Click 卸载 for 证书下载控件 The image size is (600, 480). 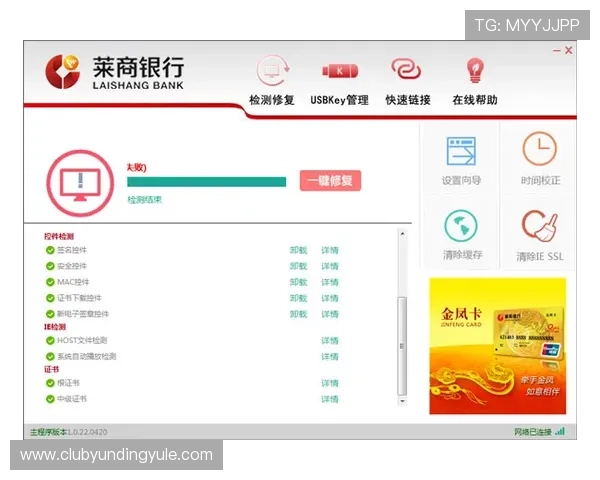pos(298,298)
